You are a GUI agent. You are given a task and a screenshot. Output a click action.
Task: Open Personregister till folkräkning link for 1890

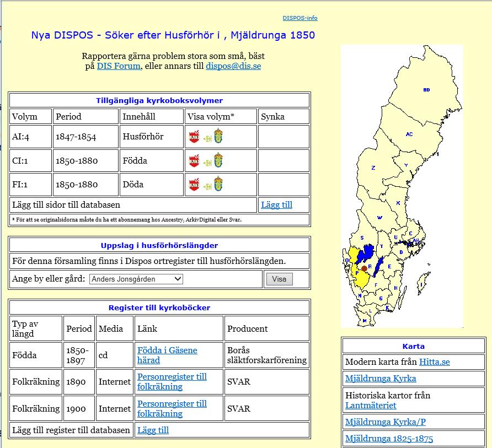coord(172,381)
